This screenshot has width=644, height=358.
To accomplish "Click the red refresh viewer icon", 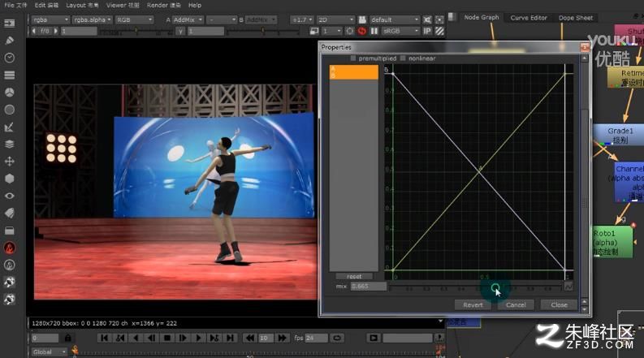I will [x=362, y=31].
